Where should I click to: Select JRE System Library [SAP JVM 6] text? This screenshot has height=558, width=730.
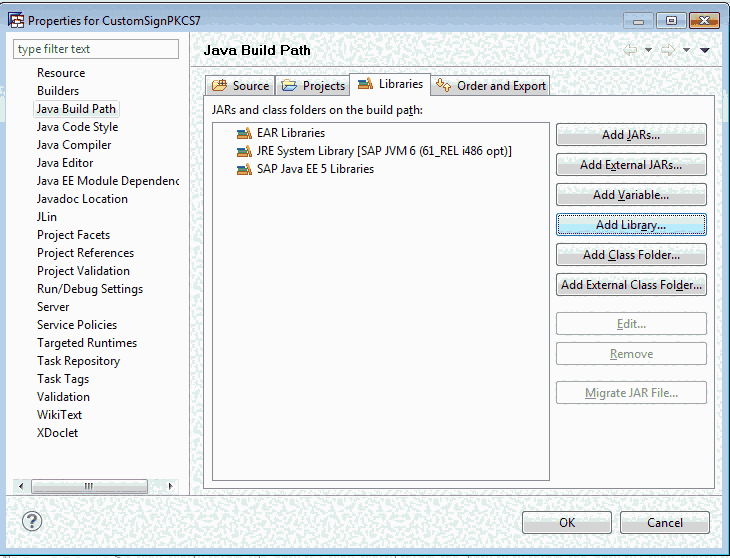pyautogui.click(x=384, y=151)
